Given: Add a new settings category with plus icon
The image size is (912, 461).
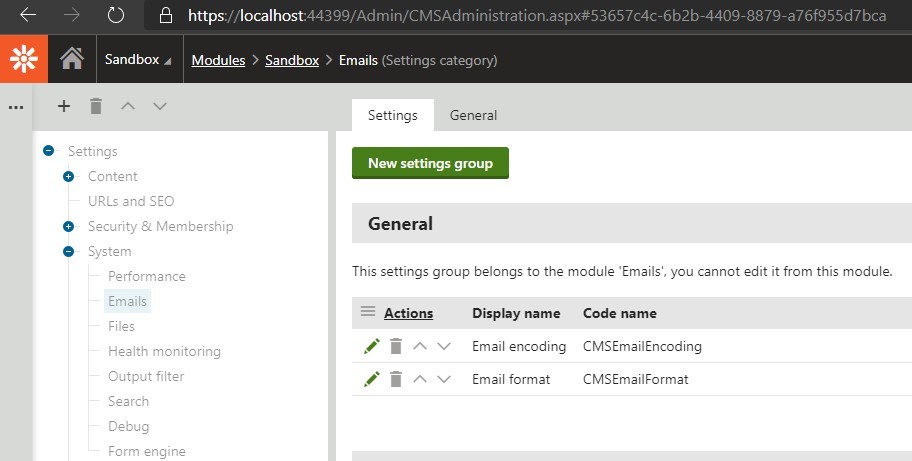Looking at the screenshot, I should [64, 106].
